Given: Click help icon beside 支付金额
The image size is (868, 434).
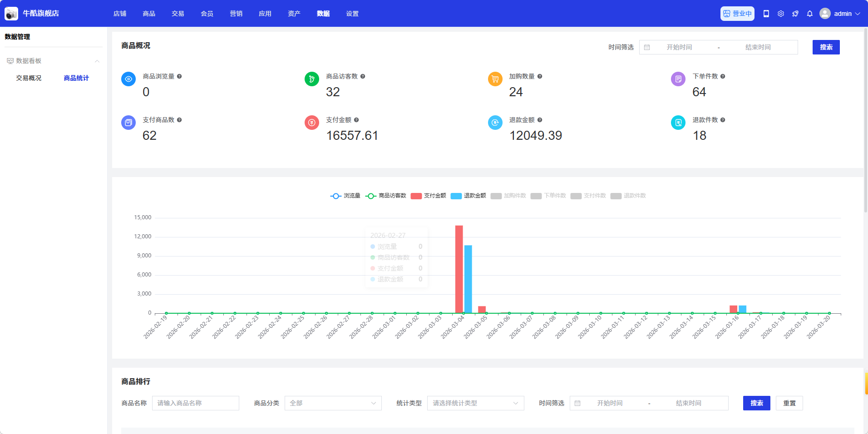Looking at the screenshot, I should [x=356, y=120].
